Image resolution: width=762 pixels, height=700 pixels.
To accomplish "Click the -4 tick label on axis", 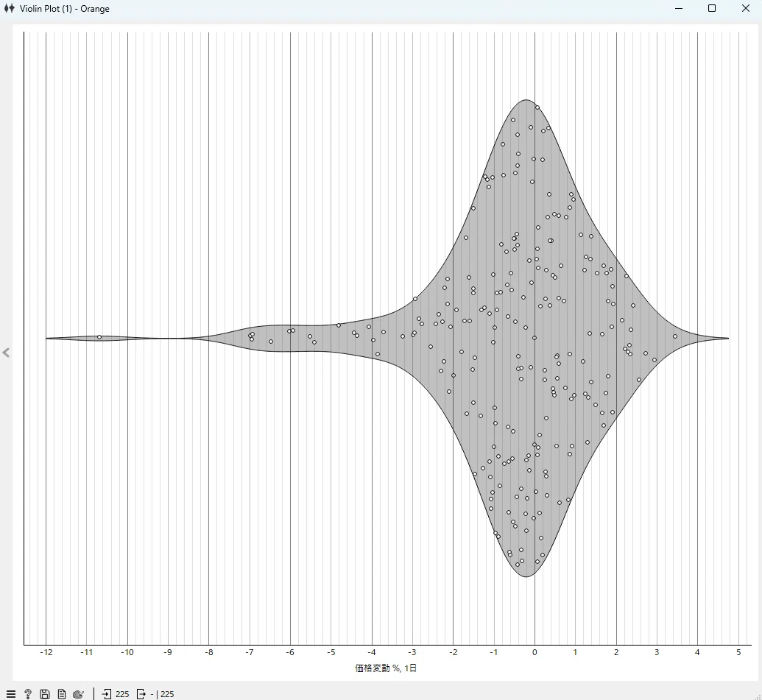I will (x=372, y=652).
